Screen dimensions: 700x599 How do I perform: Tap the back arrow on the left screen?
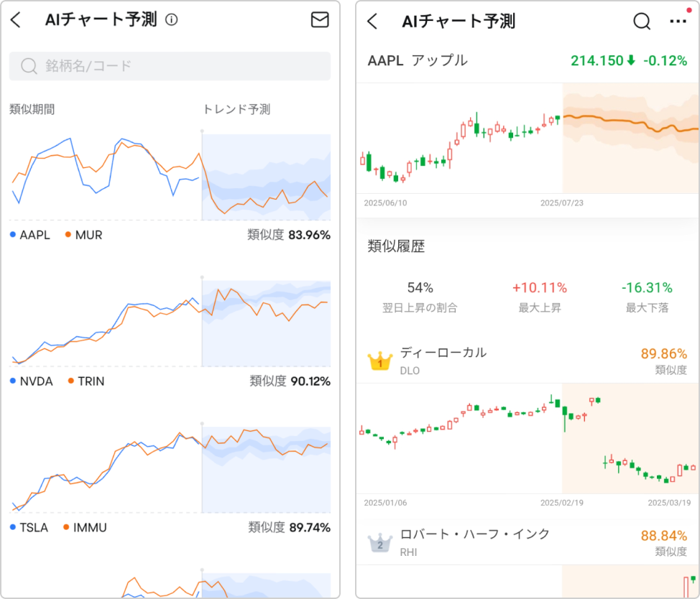[x=16, y=20]
